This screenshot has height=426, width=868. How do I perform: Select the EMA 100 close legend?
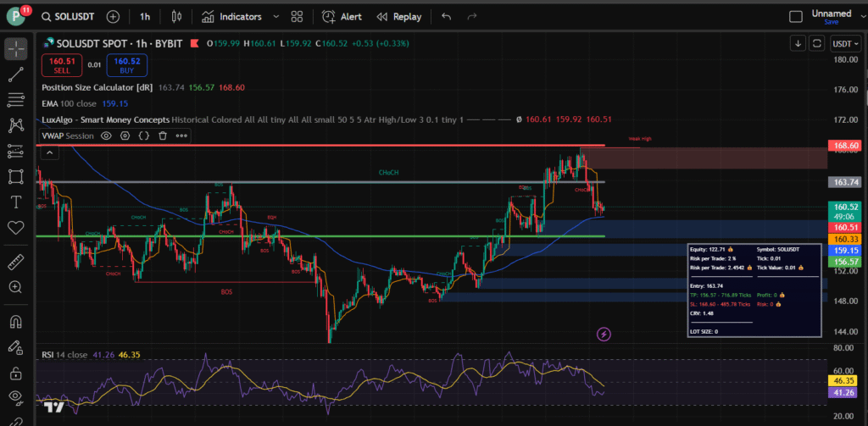click(x=69, y=103)
